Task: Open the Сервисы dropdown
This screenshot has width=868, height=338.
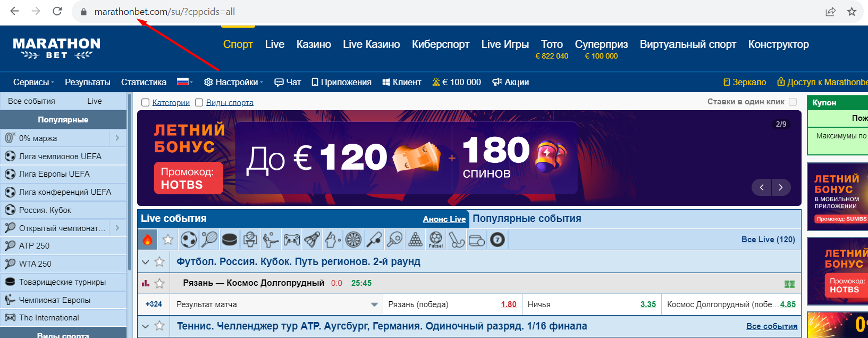Action: tap(33, 82)
